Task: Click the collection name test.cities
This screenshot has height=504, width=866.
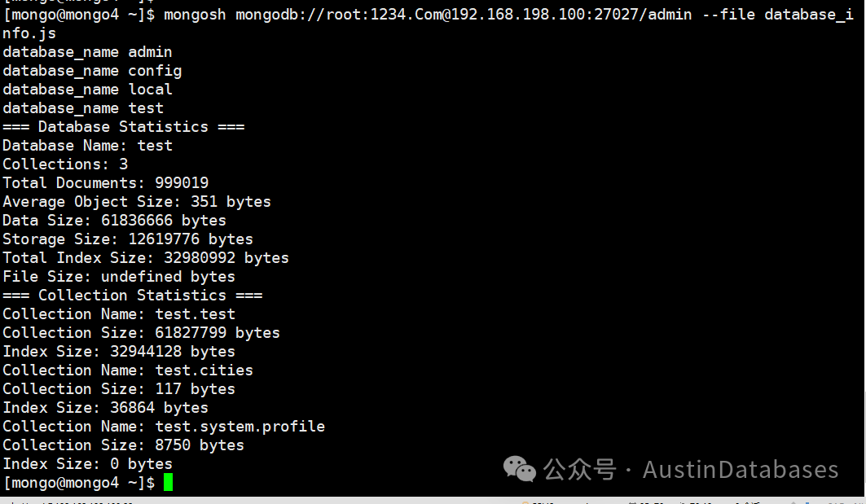Action: coord(204,370)
